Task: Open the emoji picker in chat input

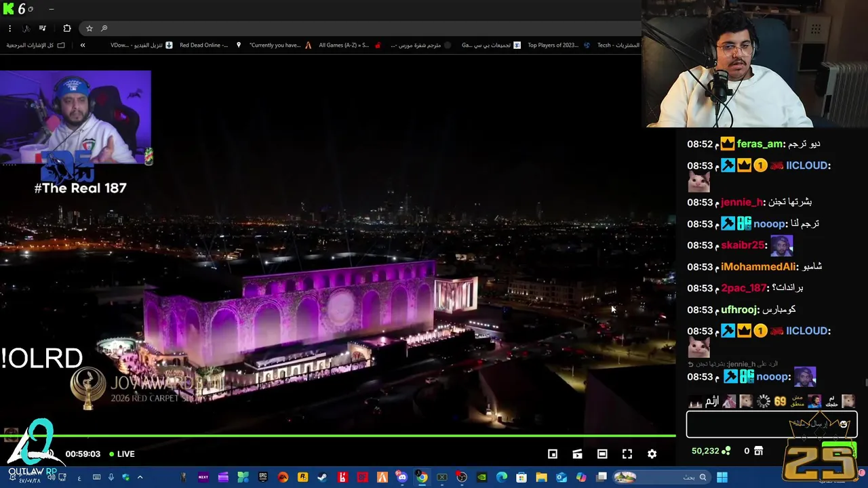Action: pyautogui.click(x=844, y=424)
